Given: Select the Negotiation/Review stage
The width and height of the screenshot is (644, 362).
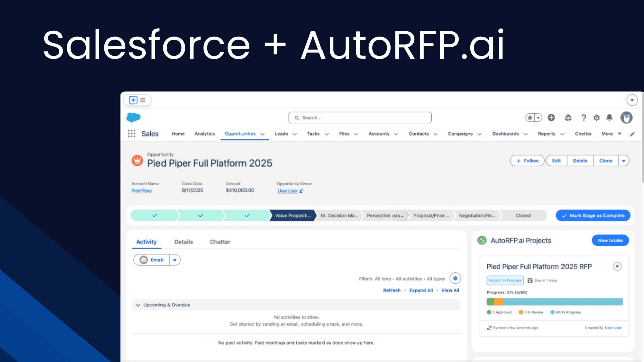Looking at the screenshot, I should (477, 215).
